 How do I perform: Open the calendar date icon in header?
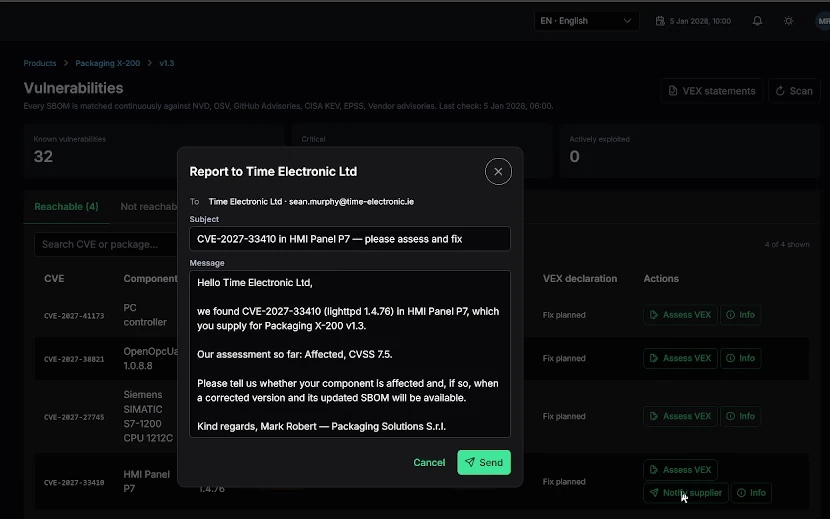[x=660, y=21]
